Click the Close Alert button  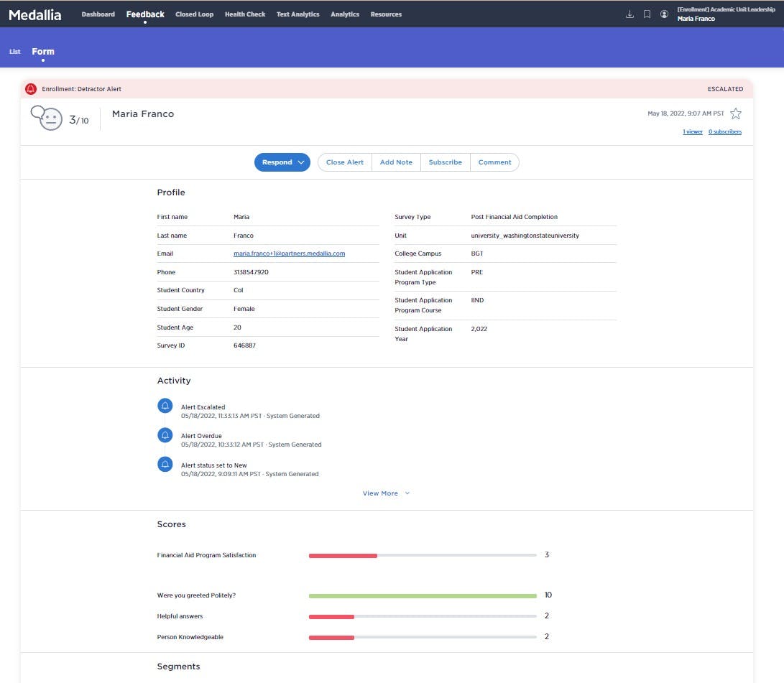coord(344,162)
